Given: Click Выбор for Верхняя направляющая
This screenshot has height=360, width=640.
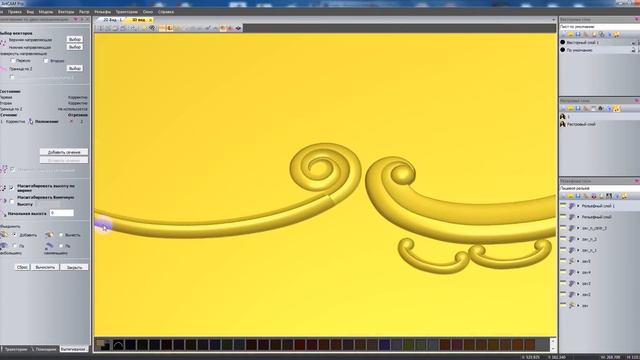Looking at the screenshot, I should 75,39.
